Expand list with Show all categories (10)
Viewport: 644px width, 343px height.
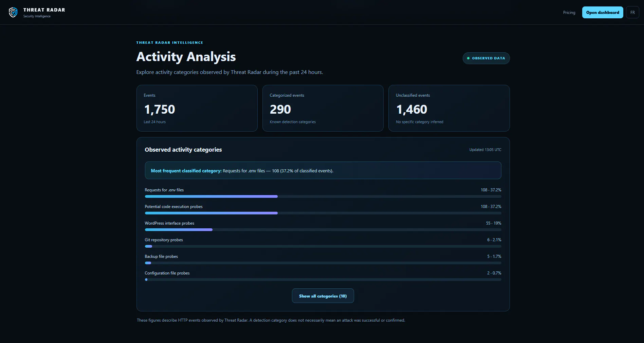point(323,296)
